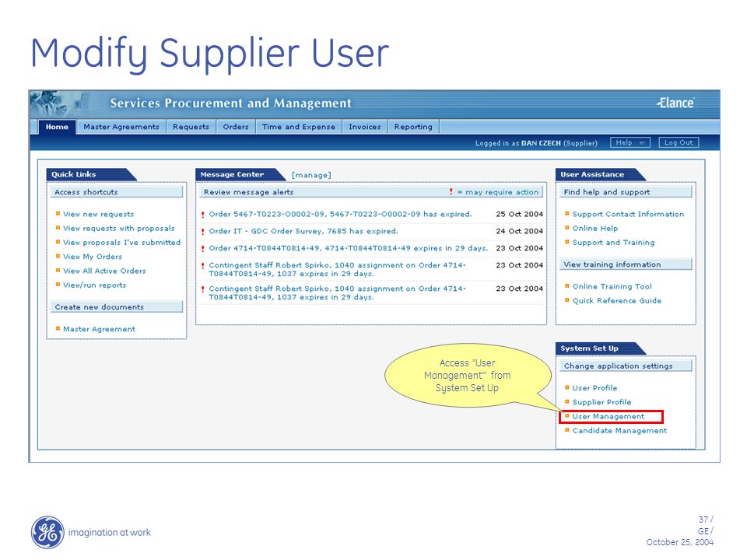
Task: Open User Management under System Set Up
Action: pyautogui.click(x=608, y=416)
